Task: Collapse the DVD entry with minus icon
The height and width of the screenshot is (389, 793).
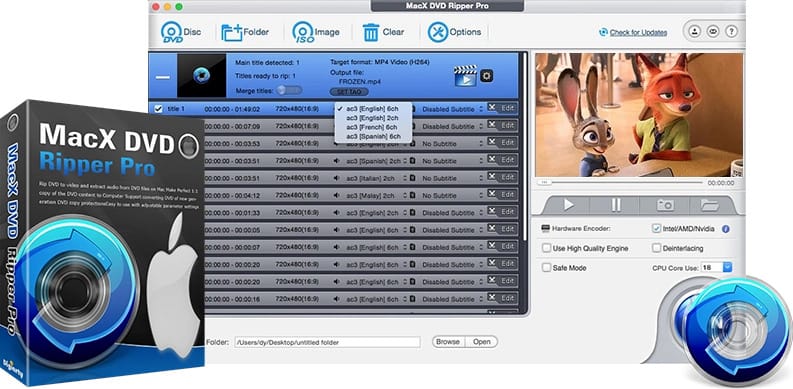Action: click(x=163, y=77)
